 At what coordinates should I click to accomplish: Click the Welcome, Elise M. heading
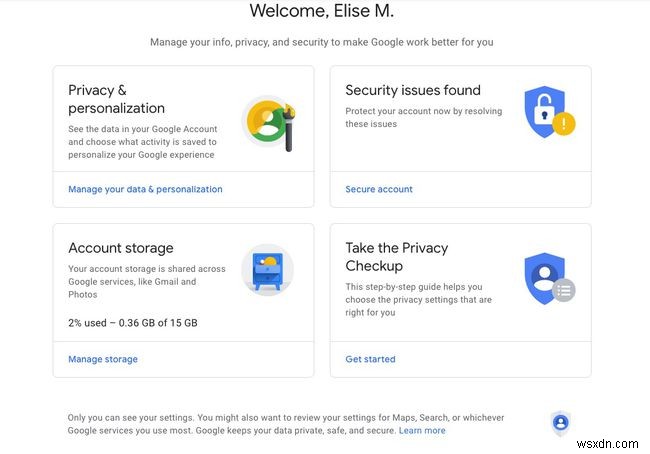pyautogui.click(x=321, y=11)
